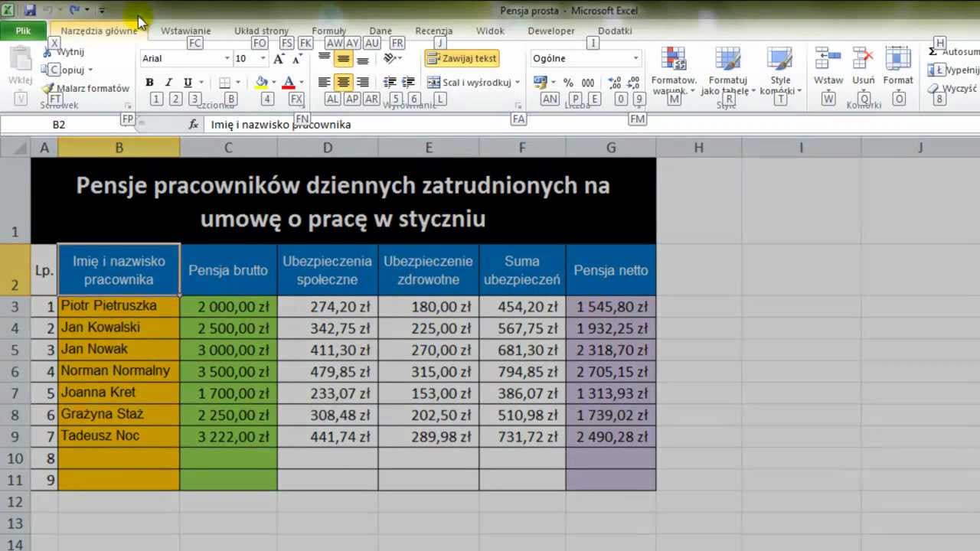Click the decrease indent icon
Screen dimensions: 980x551
pos(390,82)
